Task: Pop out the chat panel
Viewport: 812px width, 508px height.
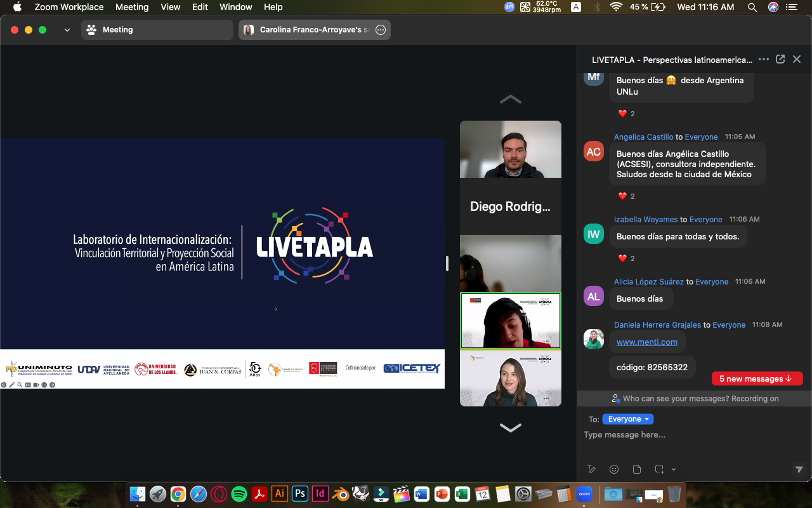Action: point(780,59)
